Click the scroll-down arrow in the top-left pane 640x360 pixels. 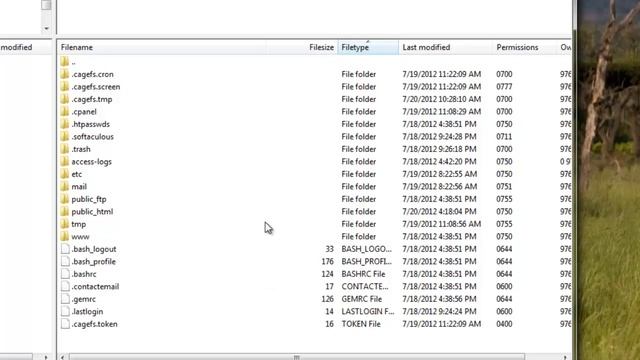click(46, 28)
